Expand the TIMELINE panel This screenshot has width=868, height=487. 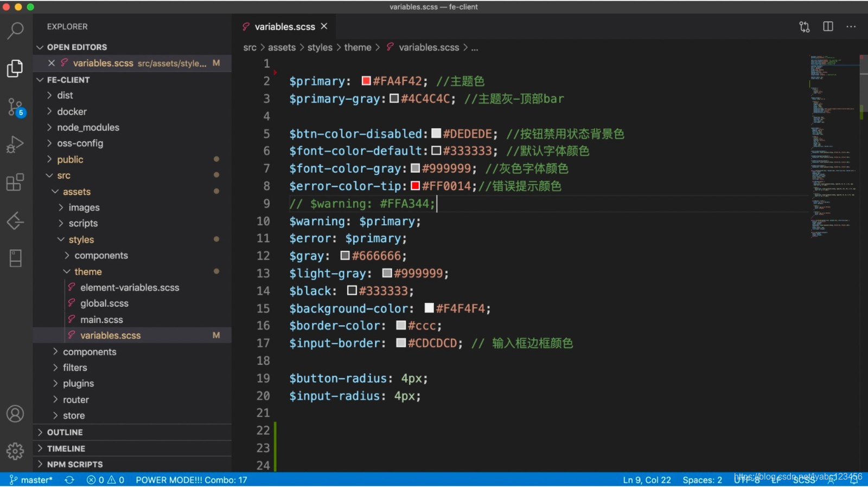[132, 448]
